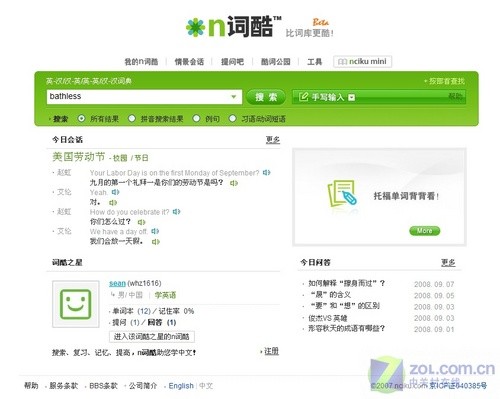Open the nciku mini tab
Screen dimensions: 500x399
point(362,62)
